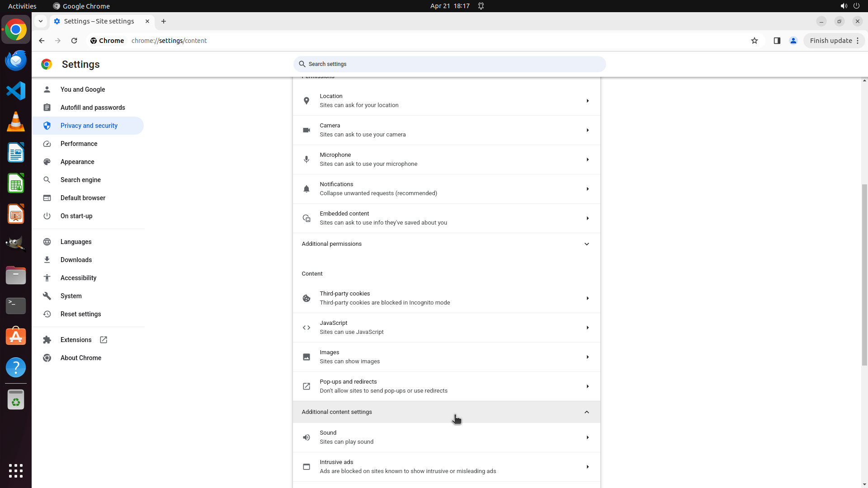868x488 pixels.
Task: Open the Appearance settings section
Action: pyautogui.click(x=77, y=162)
